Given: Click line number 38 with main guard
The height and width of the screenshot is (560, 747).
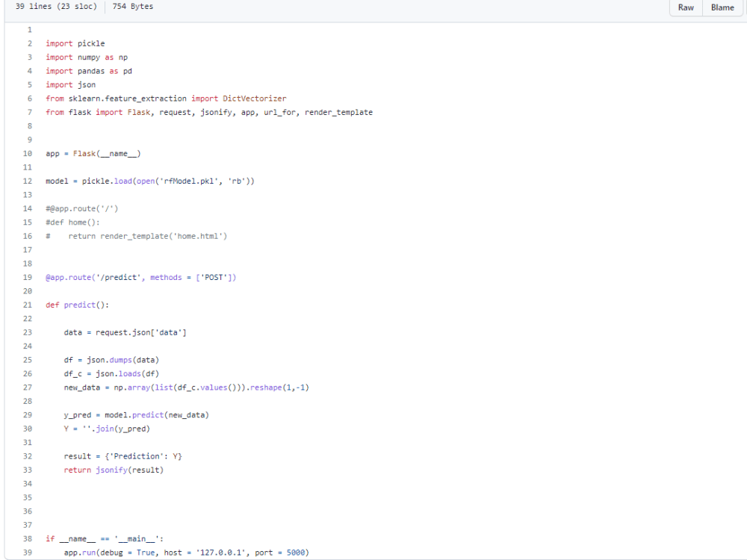Looking at the screenshot, I should click(27, 538).
